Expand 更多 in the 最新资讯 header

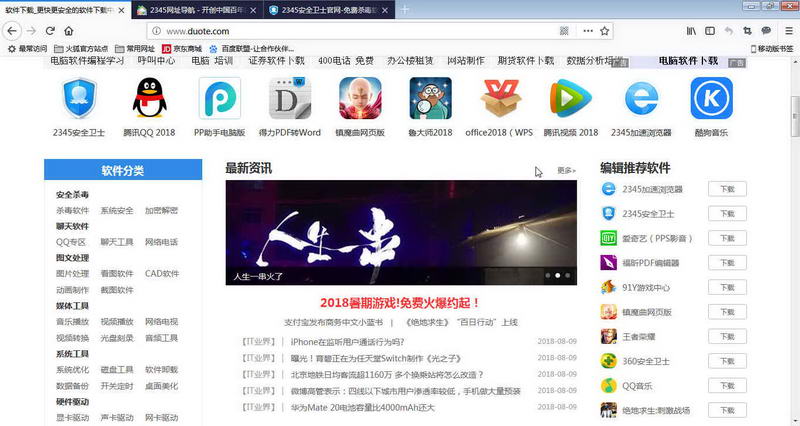(566, 171)
